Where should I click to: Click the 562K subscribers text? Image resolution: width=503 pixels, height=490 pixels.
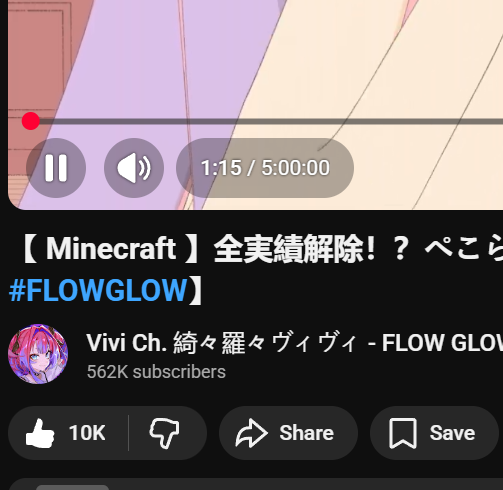pyautogui.click(x=156, y=372)
